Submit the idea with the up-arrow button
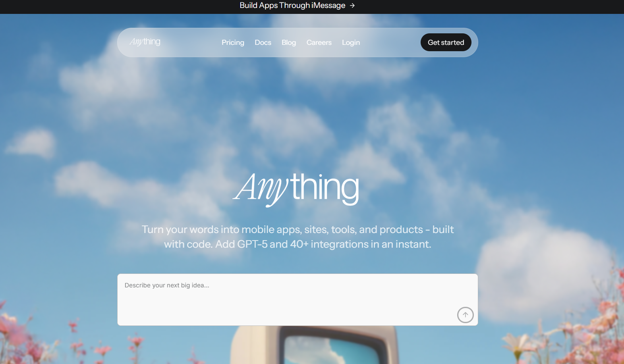The width and height of the screenshot is (624, 364). 465,315
